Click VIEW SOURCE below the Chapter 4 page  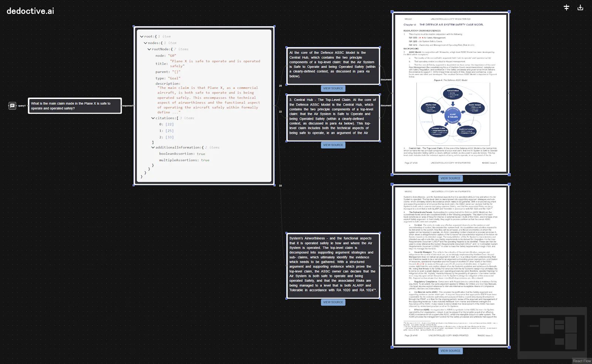[450, 178]
